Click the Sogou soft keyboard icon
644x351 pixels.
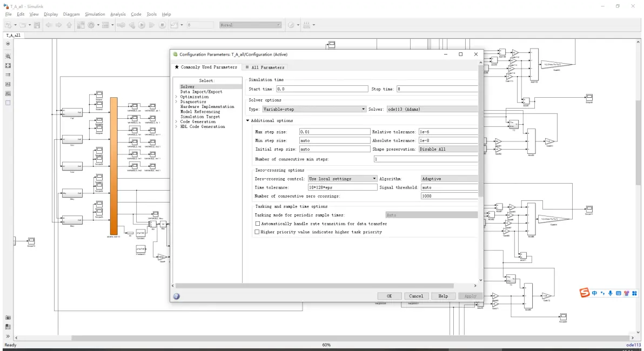point(618,293)
